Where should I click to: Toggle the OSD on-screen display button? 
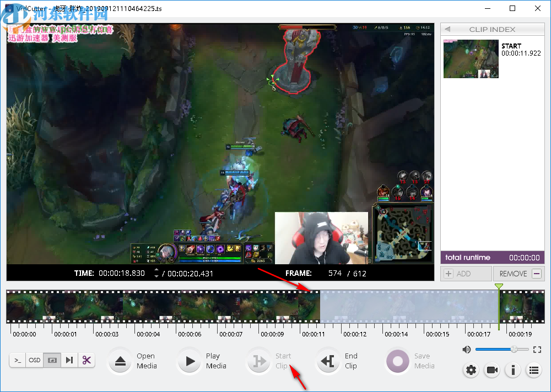click(34, 360)
